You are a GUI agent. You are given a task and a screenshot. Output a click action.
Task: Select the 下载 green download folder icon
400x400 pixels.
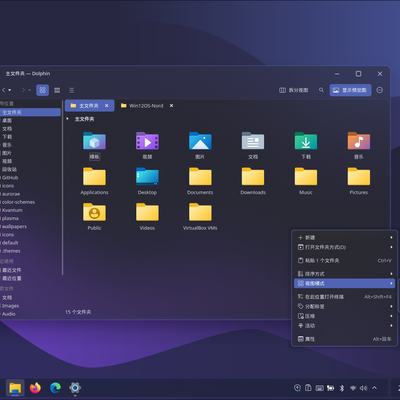[x=306, y=141]
